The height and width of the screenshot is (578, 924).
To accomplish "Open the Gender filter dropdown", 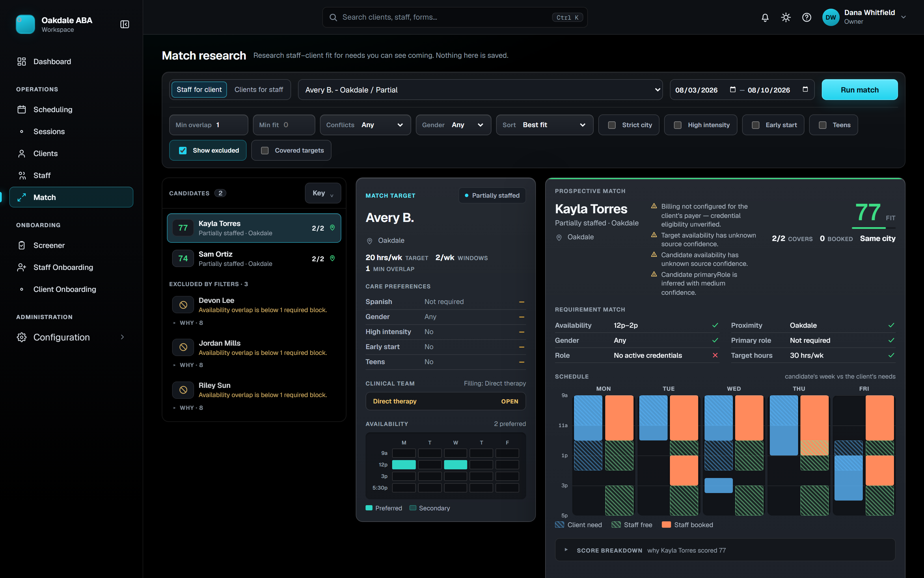I will [453, 125].
